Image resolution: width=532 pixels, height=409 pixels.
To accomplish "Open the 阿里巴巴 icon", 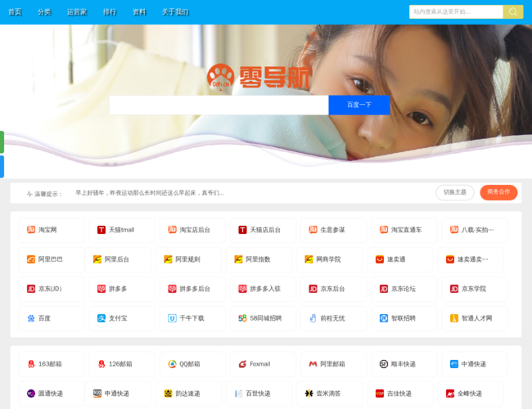I will click(31, 259).
